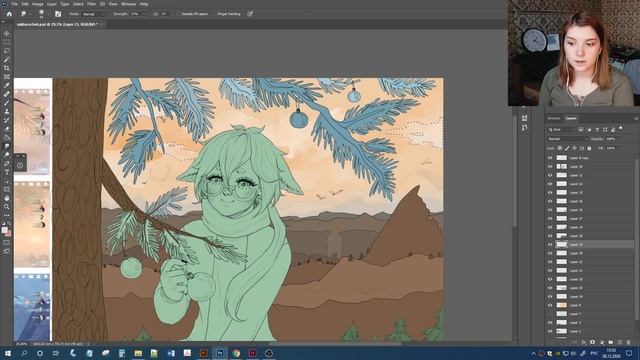The image size is (640, 360).
Task: Select the Eyedropper tool
Action: (x=7, y=85)
